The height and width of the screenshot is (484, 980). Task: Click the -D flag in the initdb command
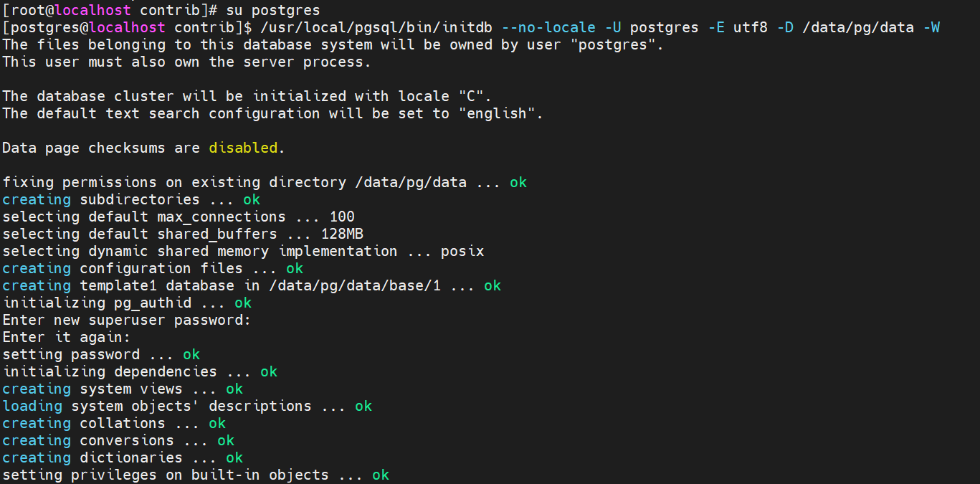(785, 27)
